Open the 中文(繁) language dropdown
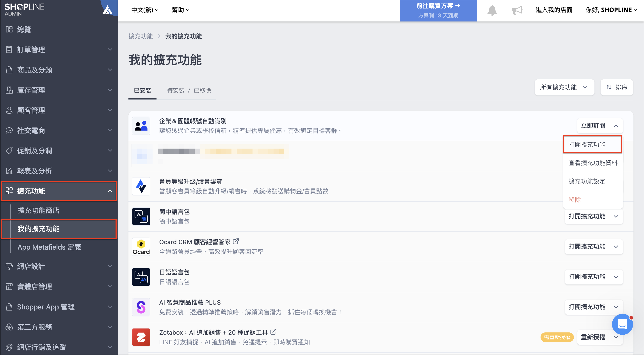The image size is (644, 355). (145, 10)
